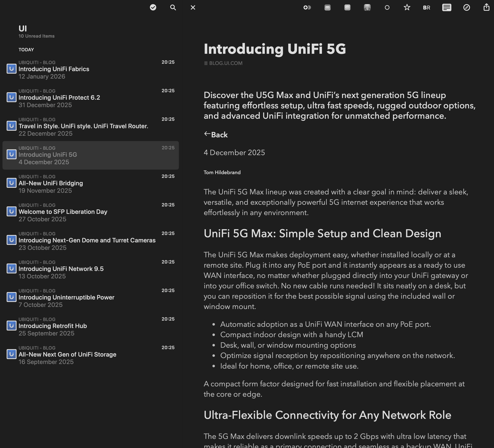Open the Bionic Reading BR option
The width and height of the screenshot is (494, 448).
pyautogui.click(x=426, y=7)
